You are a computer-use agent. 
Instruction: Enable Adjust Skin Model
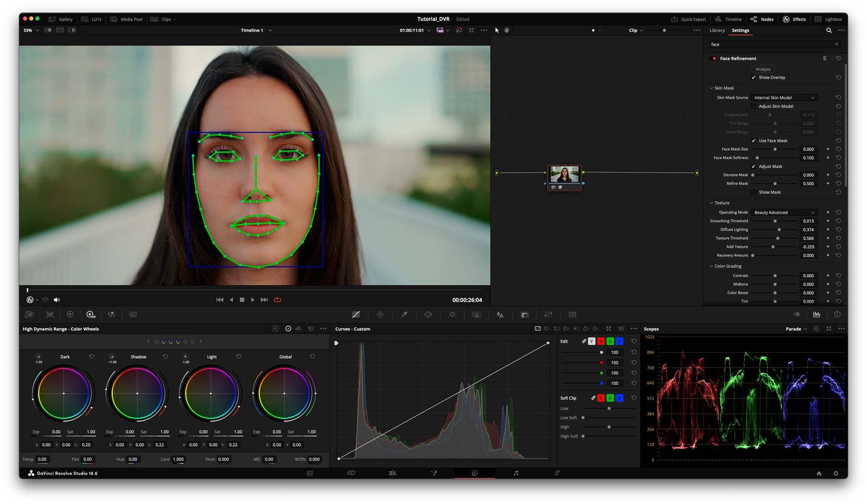tap(754, 106)
